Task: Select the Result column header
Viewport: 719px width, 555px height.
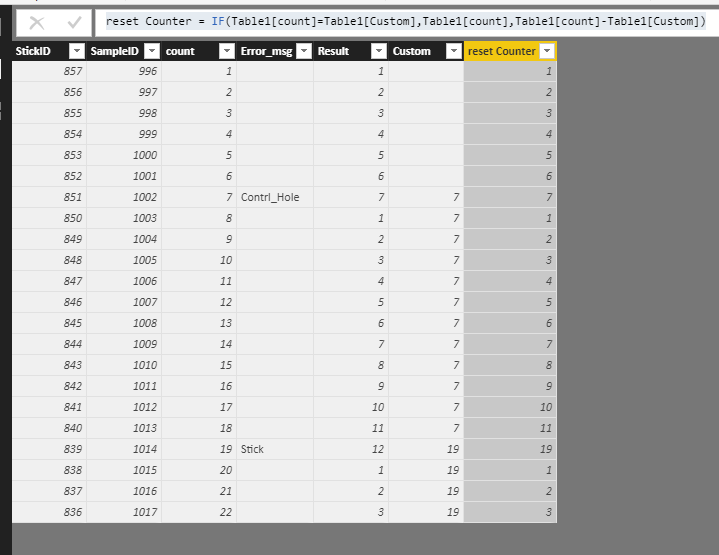Action: pyautogui.click(x=351, y=51)
